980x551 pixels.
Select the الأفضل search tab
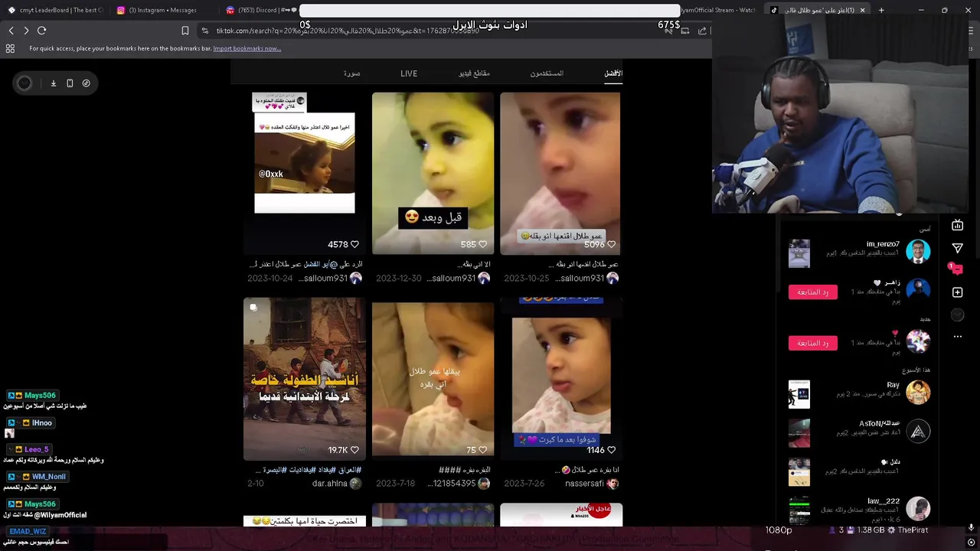(x=613, y=73)
